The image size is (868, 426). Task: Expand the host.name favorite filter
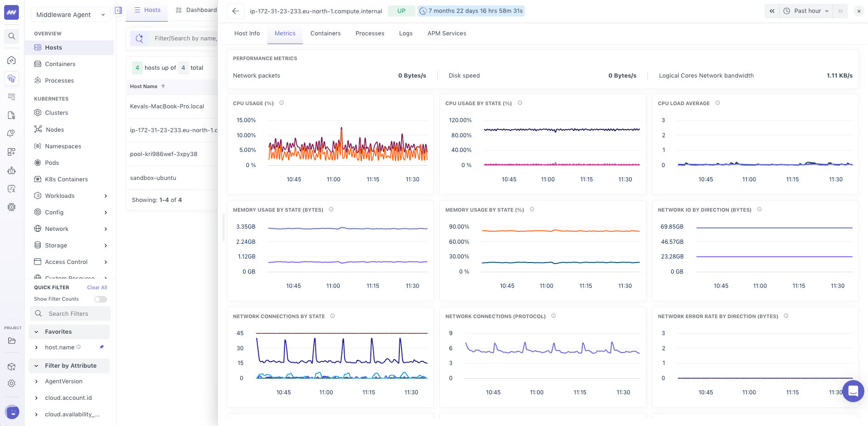pyautogui.click(x=36, y=348)
